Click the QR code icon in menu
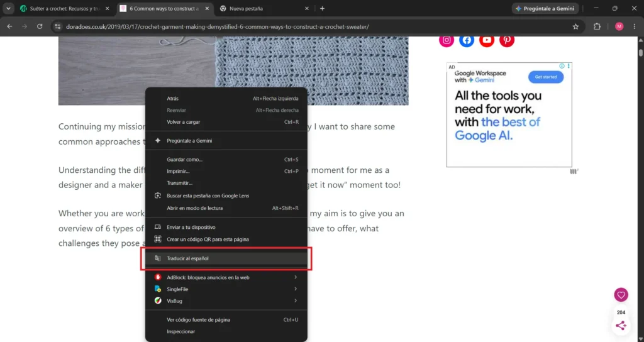The width and height of the screenshot is (644, 342). (x=158, y=239)
